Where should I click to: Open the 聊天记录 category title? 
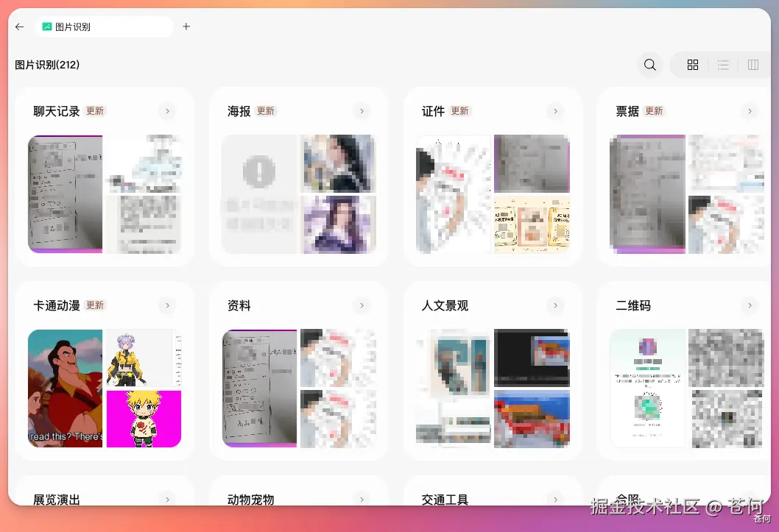point(57,111)
